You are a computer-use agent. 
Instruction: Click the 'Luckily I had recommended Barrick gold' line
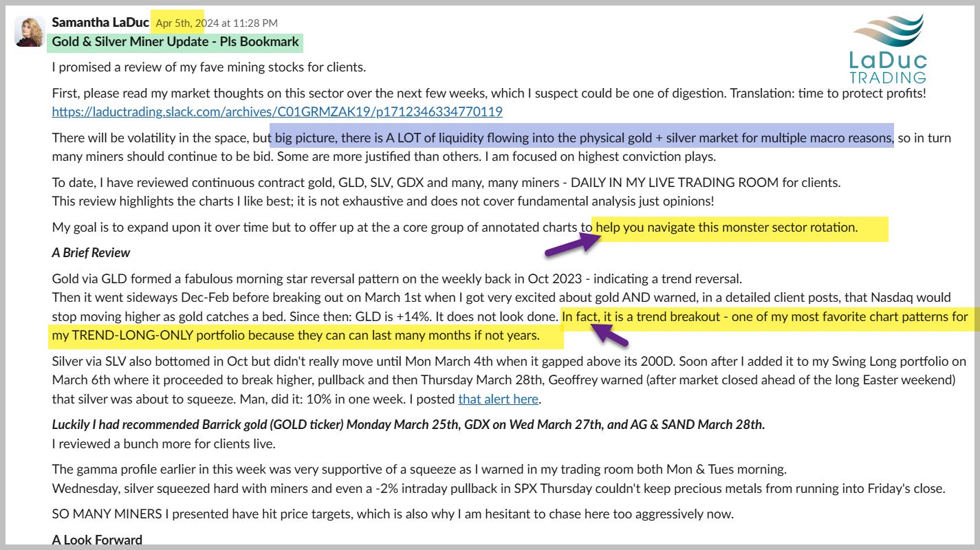point(409,424)
